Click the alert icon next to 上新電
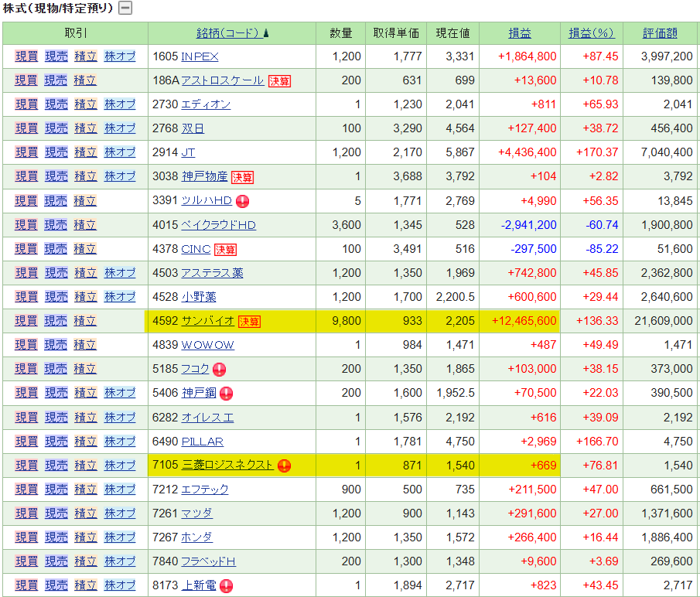Screen dimensions: 700x597 tap(226, 586)
